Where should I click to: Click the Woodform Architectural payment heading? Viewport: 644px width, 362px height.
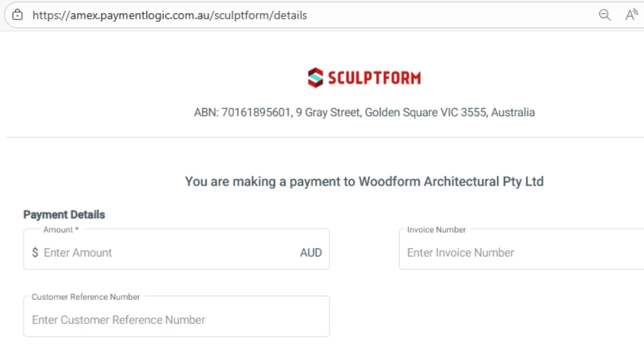[x=364, y=182]
